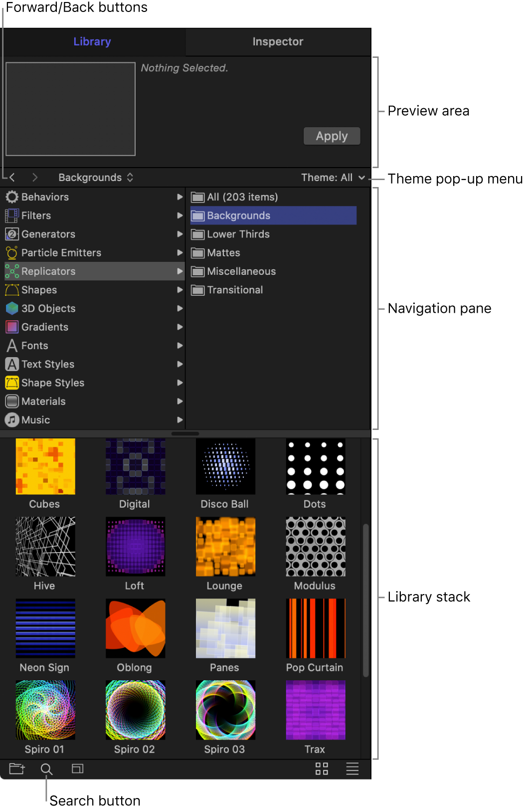528x812 pixels.
Task: Select the Pop Curtain replicator thumbnail
Action: [x=316, y=628]
